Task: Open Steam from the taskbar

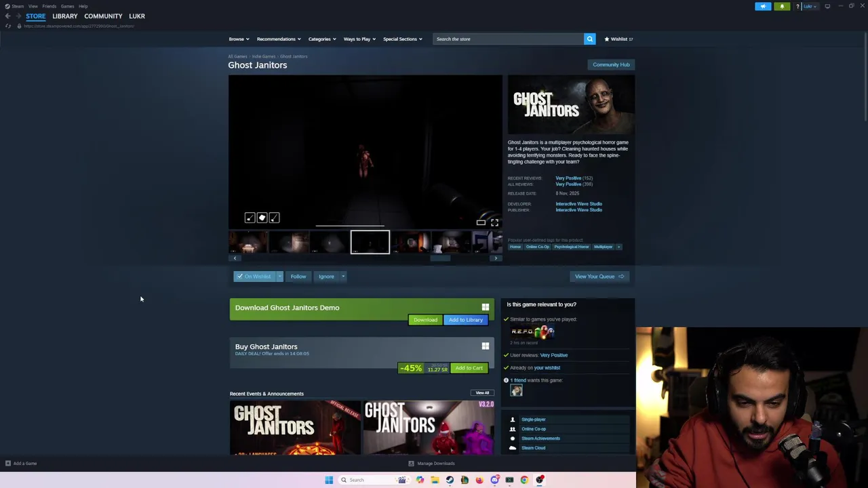Action: pyautogui.click(x=450, y=480)
